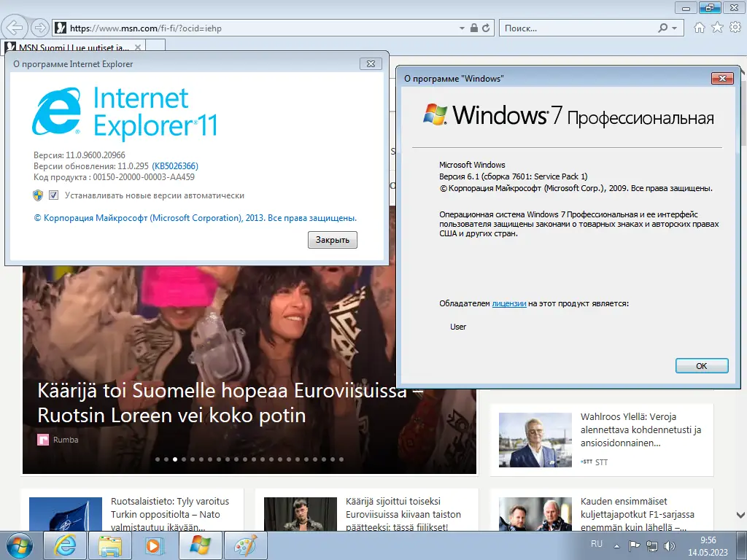Click the OK button in About Windows
The width and height of the screenshot is (747, 560).
coord(702,366)
